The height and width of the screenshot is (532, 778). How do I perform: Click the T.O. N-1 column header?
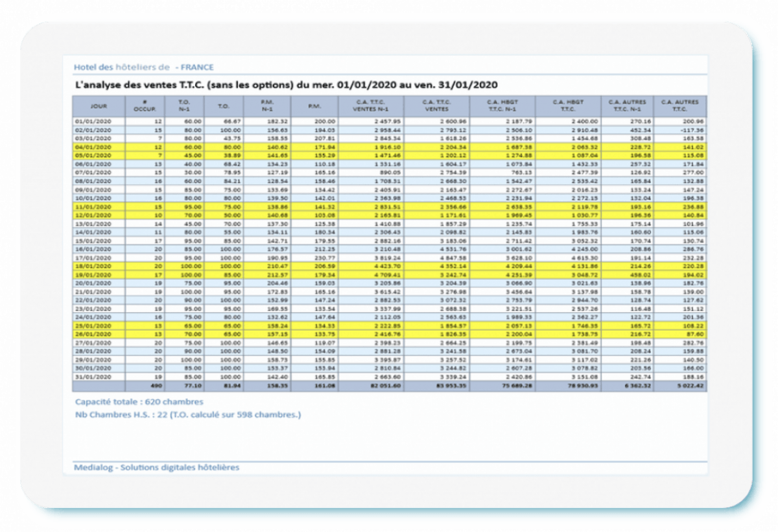point(184,106)
